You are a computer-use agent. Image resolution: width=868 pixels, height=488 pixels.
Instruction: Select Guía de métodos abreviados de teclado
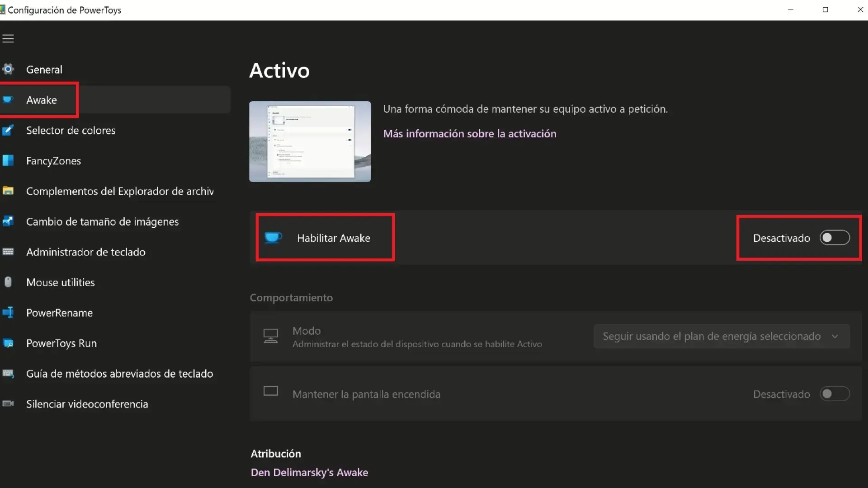pyautogui.click(x=120, y=373)
